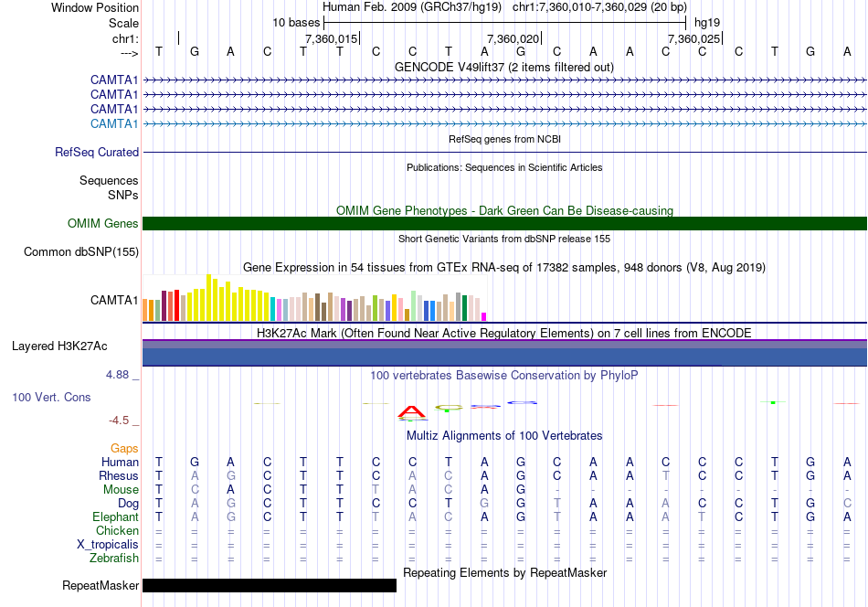Click the H3K27Ac Mark track title

coord(504,333)
